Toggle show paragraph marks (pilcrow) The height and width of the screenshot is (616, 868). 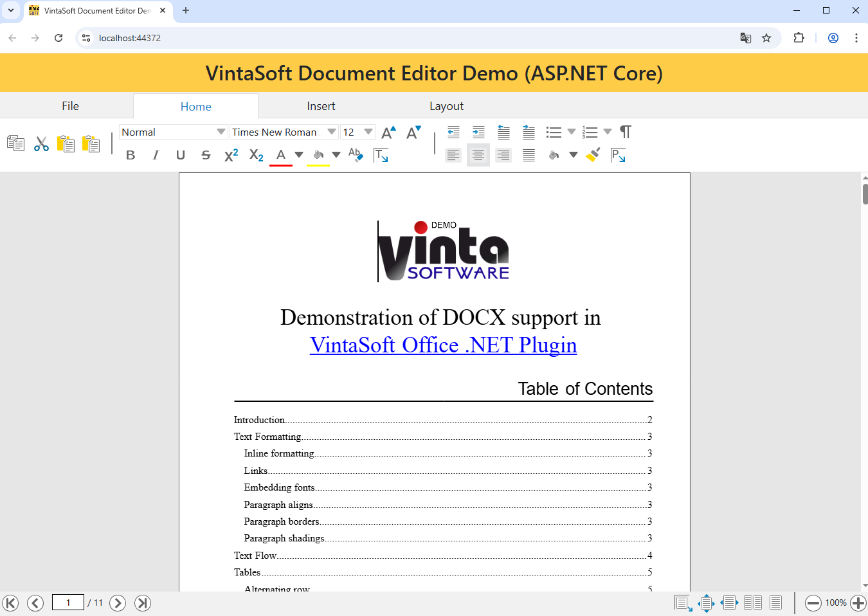(x=625, y=132)
